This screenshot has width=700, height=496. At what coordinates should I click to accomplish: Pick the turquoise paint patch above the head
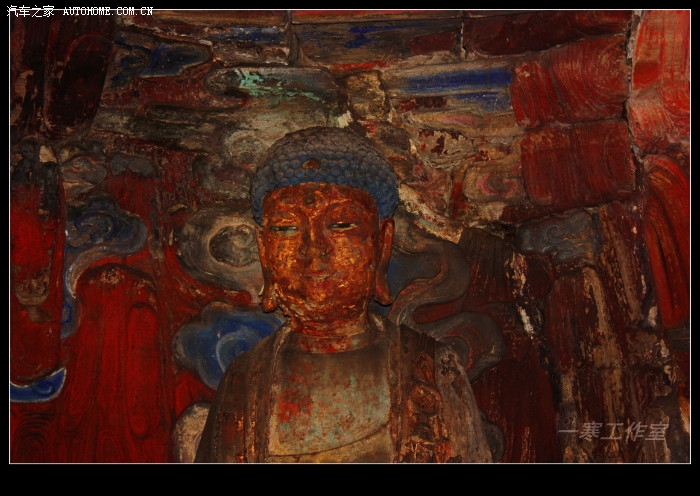click(x=262, y=85)
